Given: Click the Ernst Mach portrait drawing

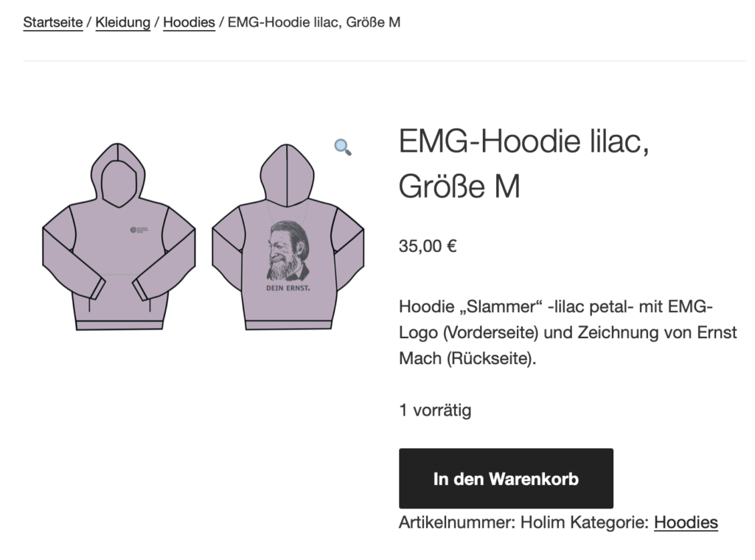Looking at the screenshot, I should click(x=288, y=251).
